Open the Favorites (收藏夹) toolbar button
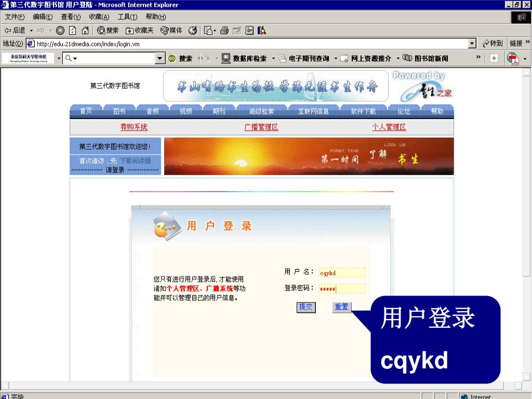Image resolution: width=532 pixels, height=399 pixels. pos(139,31)
